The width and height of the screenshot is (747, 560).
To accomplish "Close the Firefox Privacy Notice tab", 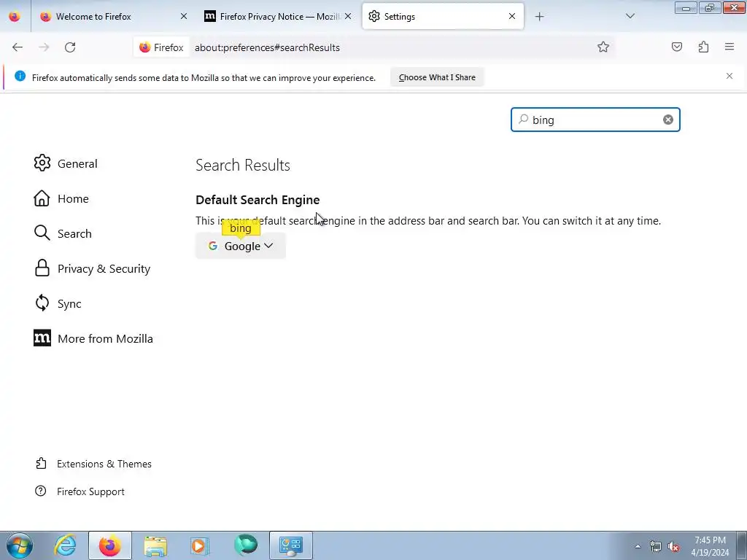I will [x=348, y=16].
